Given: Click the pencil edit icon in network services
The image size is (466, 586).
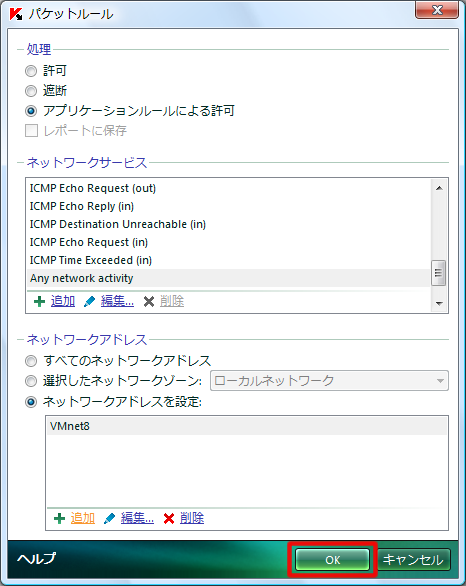Looking at the screenshot, I should (x=89, y=301).
